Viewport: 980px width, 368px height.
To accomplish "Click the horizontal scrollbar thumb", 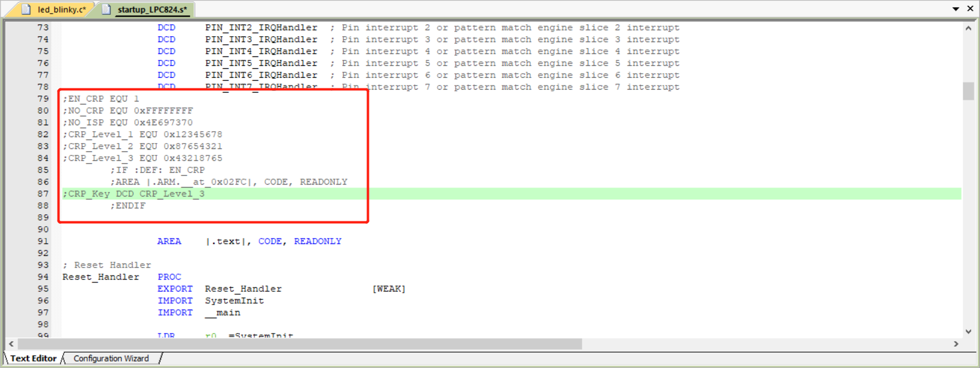I will point(300,344).
